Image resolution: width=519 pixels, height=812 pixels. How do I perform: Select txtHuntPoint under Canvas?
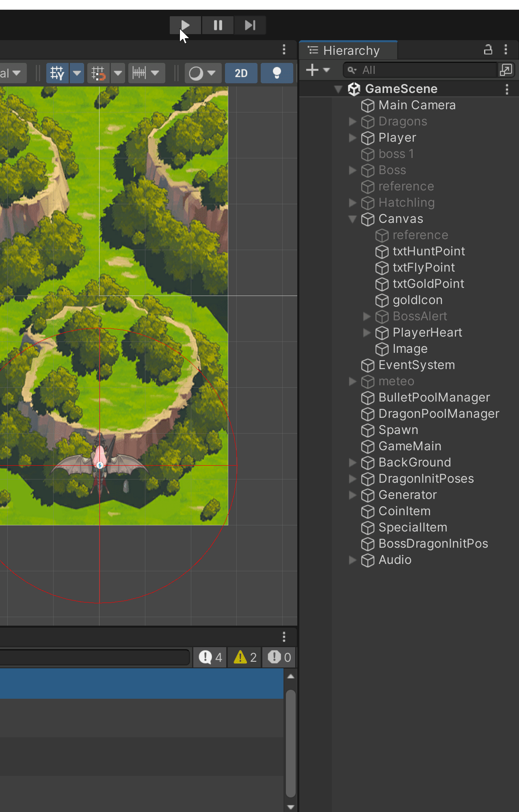tap(429, 251)
